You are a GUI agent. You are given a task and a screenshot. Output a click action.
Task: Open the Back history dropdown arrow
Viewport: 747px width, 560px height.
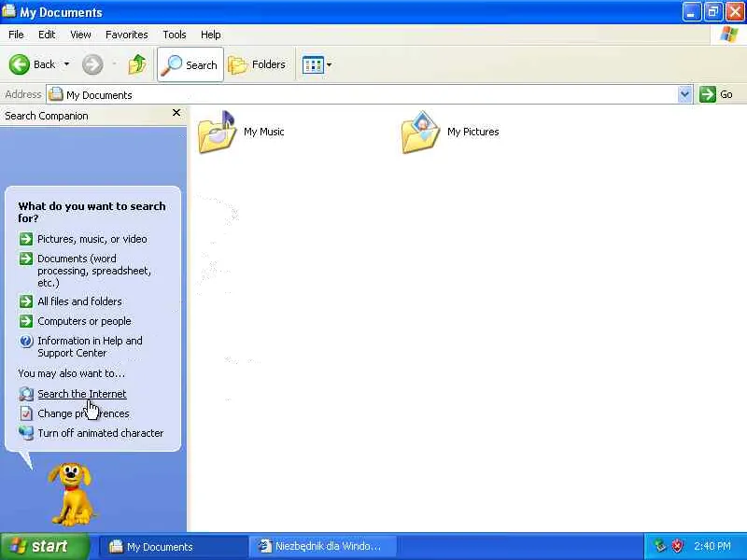66,64
